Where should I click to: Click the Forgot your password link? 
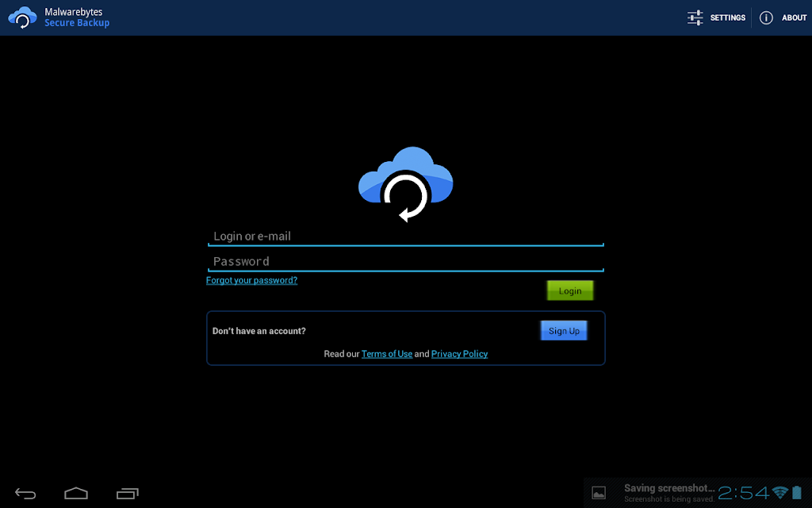251,280
